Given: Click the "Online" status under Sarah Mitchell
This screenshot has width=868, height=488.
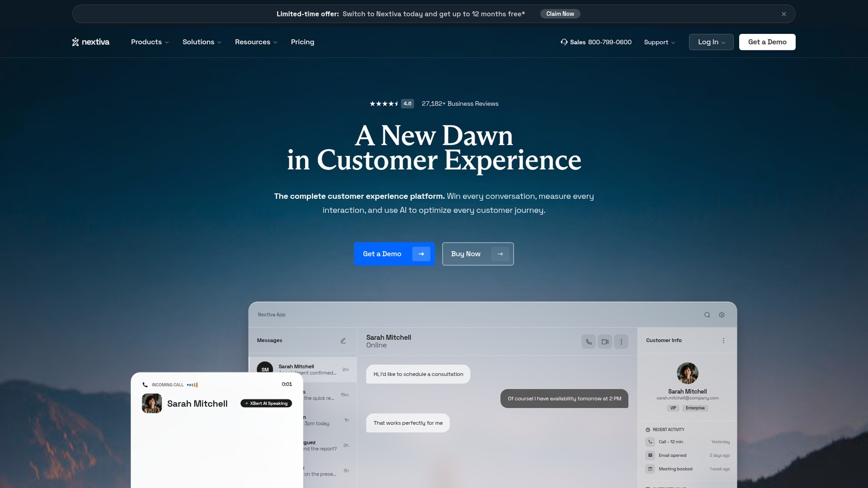Looking at the screenshot, I should 376,346.
